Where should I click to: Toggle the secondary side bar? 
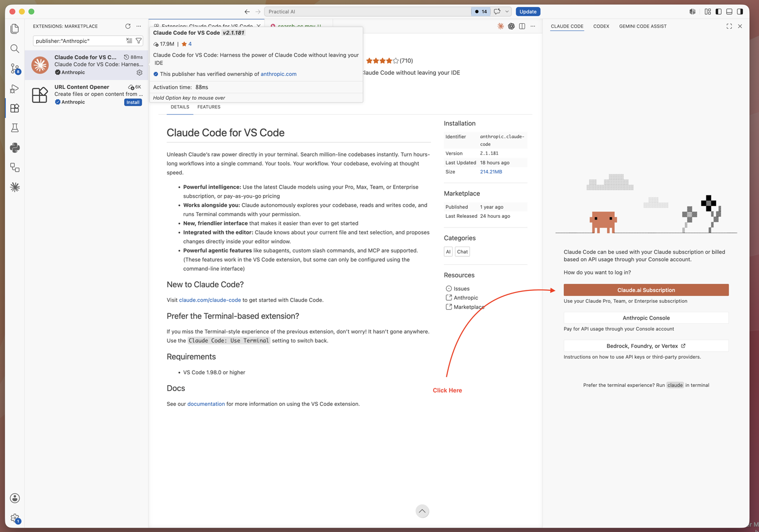tap(741, 11)
